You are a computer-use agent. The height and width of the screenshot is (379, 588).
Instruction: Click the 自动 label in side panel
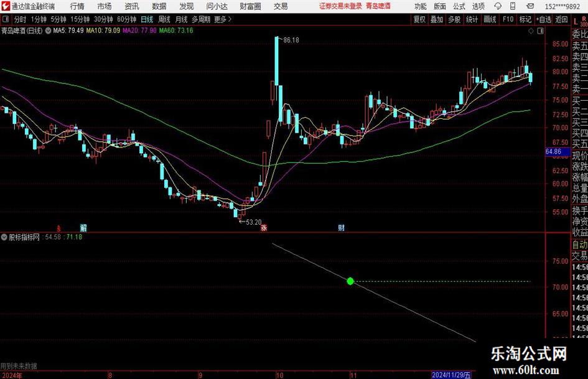pos(580,245)
